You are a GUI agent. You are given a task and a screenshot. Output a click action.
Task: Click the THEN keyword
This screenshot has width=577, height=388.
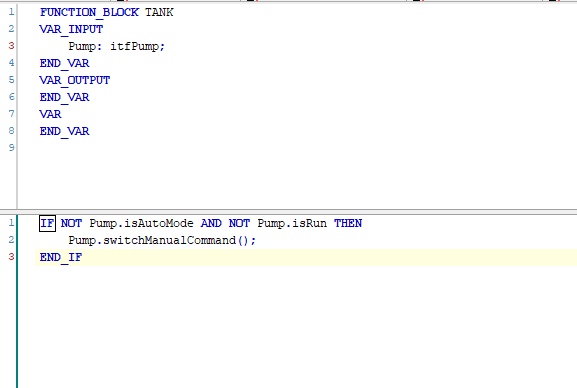[x=348, y=223]
